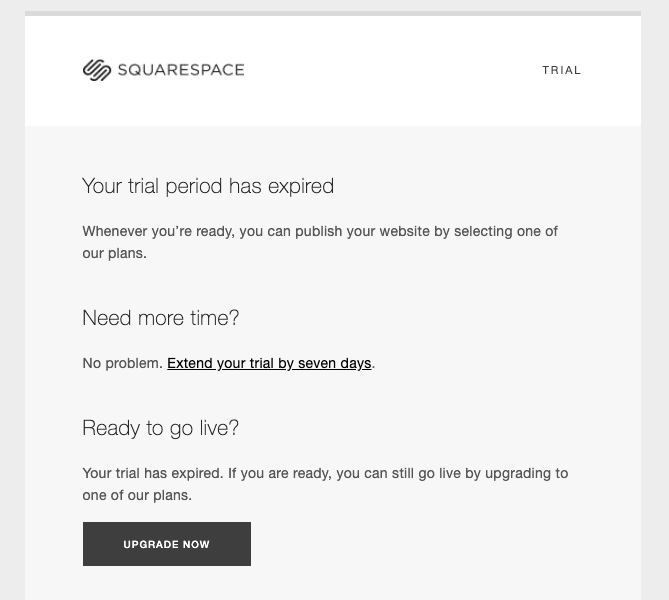Click the white header banner area
Screen dimensions: 669x600
point(333,71)
